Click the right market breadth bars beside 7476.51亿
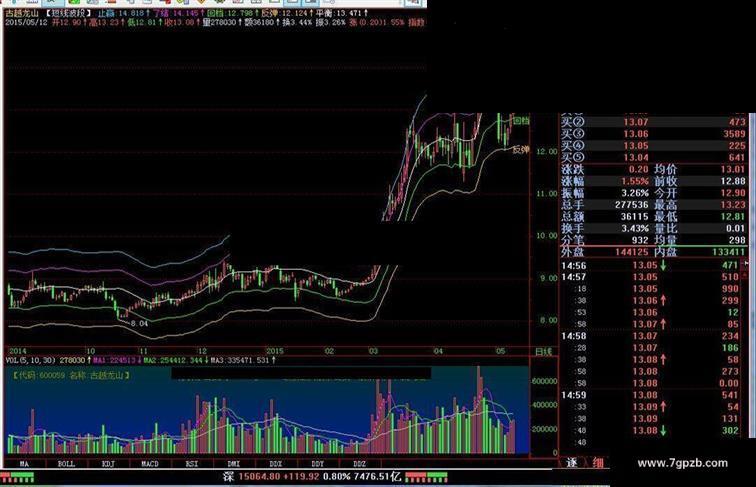This screenshot has height=487, width=756. [427, 477]
